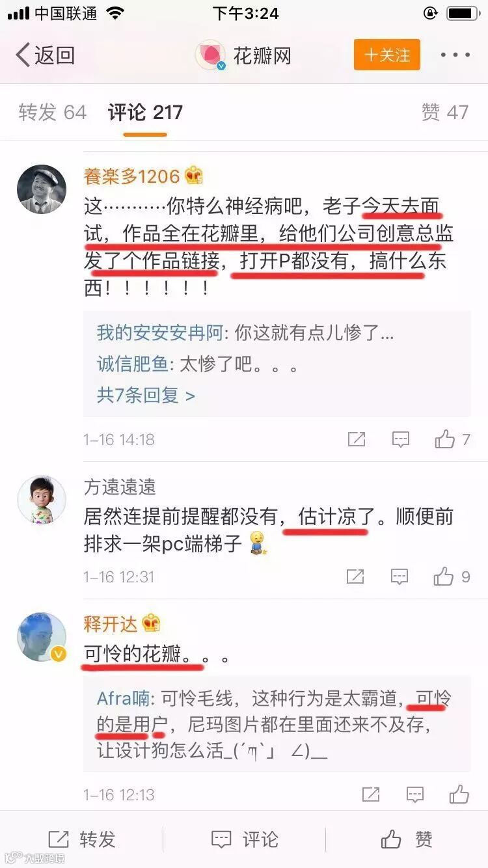Like 養楽多1206's comment (7 likes)

click(452, 440)
